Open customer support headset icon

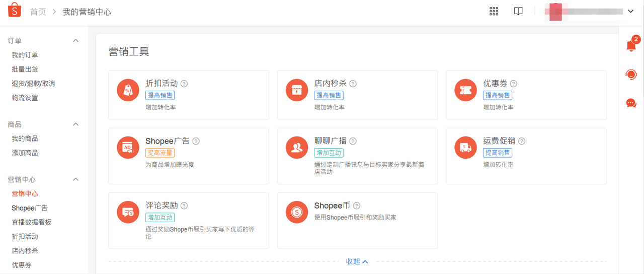tap(631, 75)
